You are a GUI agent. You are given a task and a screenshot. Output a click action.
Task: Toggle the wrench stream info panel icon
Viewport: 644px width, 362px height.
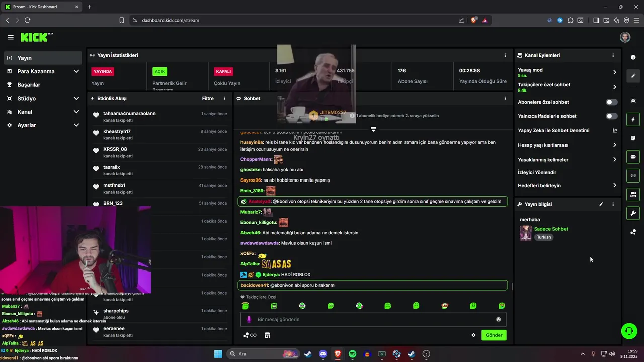(633, 213)
